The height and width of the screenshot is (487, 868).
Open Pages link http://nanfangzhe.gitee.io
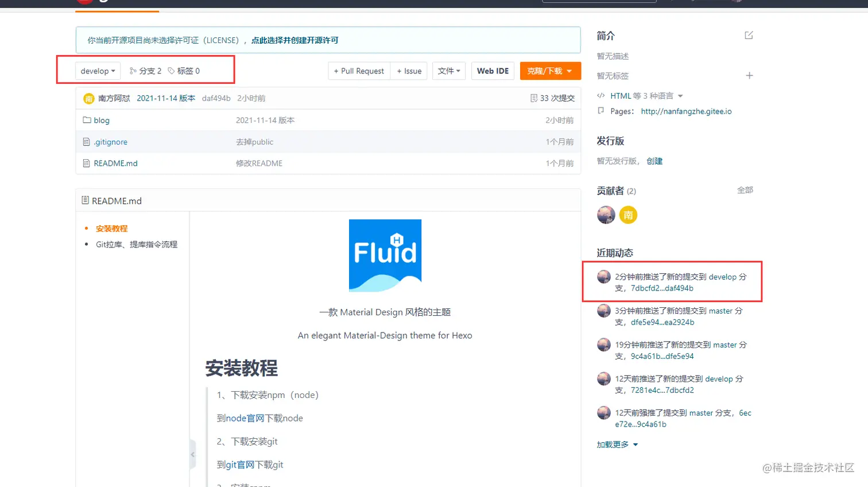pos(686,111)
